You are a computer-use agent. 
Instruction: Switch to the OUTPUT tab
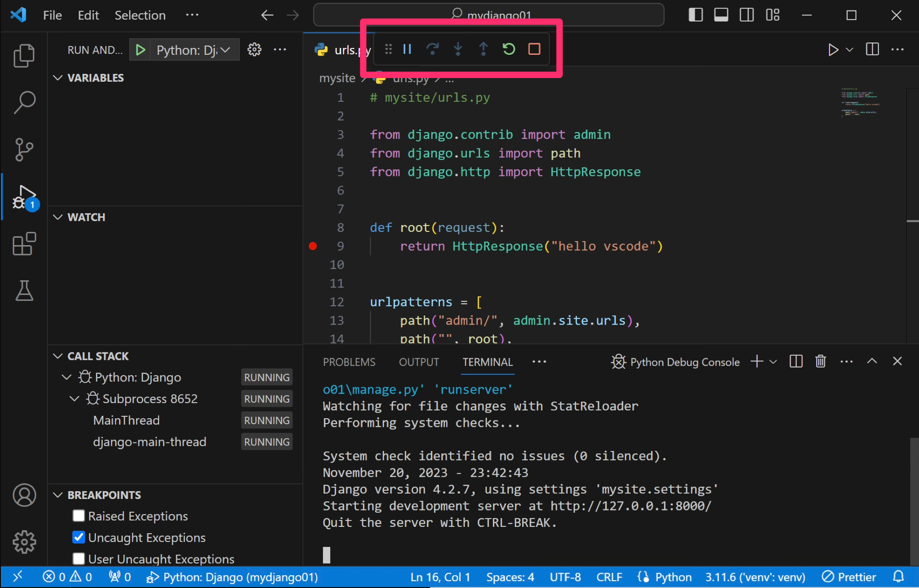click(x=418, y=362)
